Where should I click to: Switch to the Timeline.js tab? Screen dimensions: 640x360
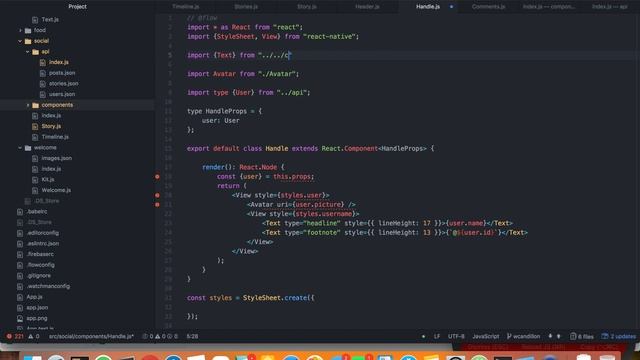[x=185, y=7]
